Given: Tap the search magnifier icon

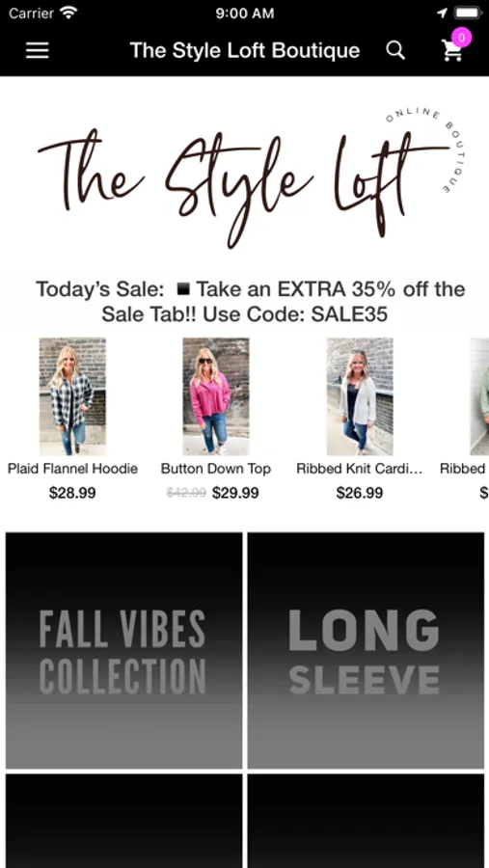Looking at the screenshot, I should [395, 50].
